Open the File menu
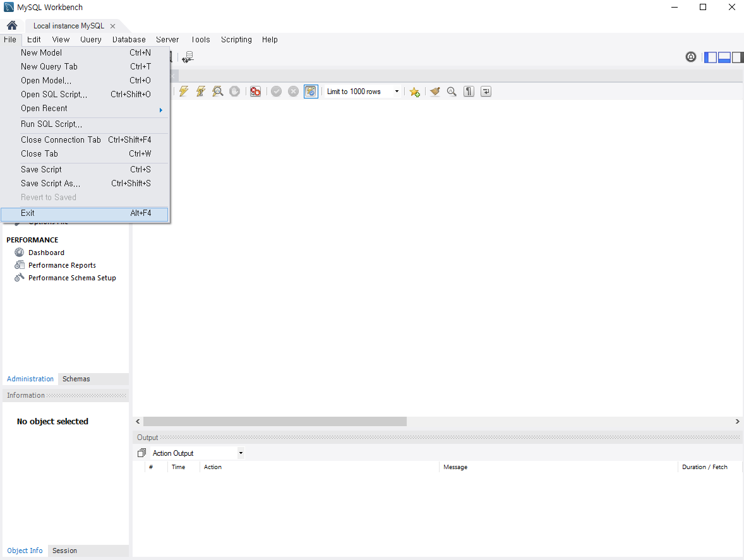 click(10, 39)
